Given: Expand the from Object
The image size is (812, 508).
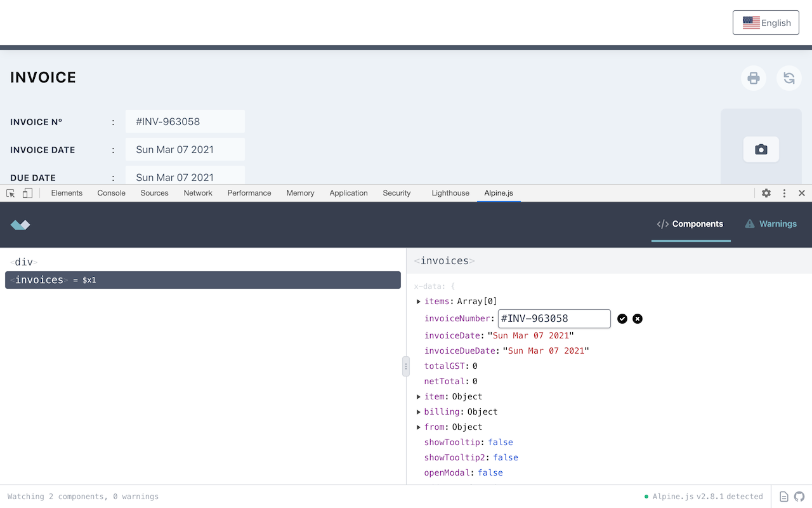Looking at the screenshot, I should pos(418,427).
